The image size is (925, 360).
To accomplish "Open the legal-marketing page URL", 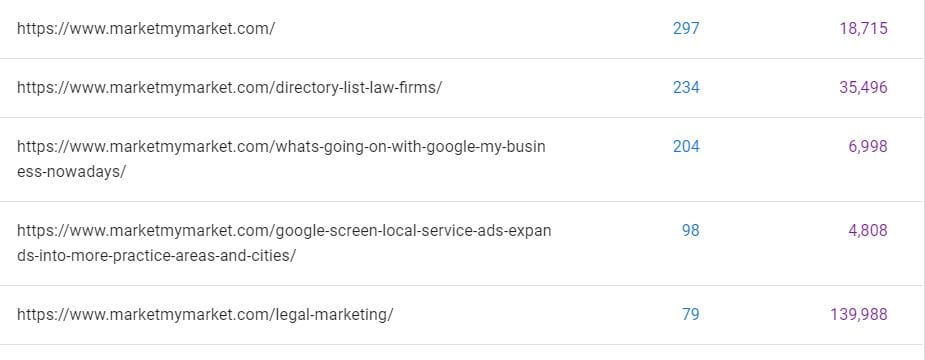I will tap(205, 315).
